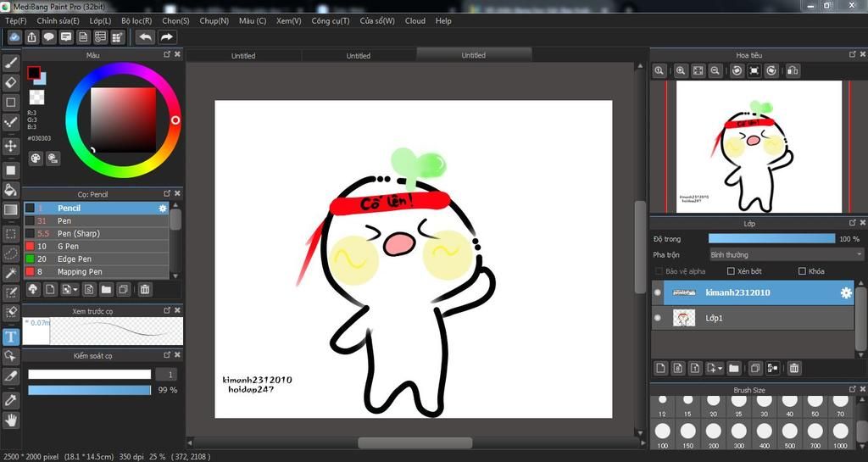Select the Lớp1 layer
The width and height of the screenshot is (868, 462).
pyautogui.click(x=753, y=318)
